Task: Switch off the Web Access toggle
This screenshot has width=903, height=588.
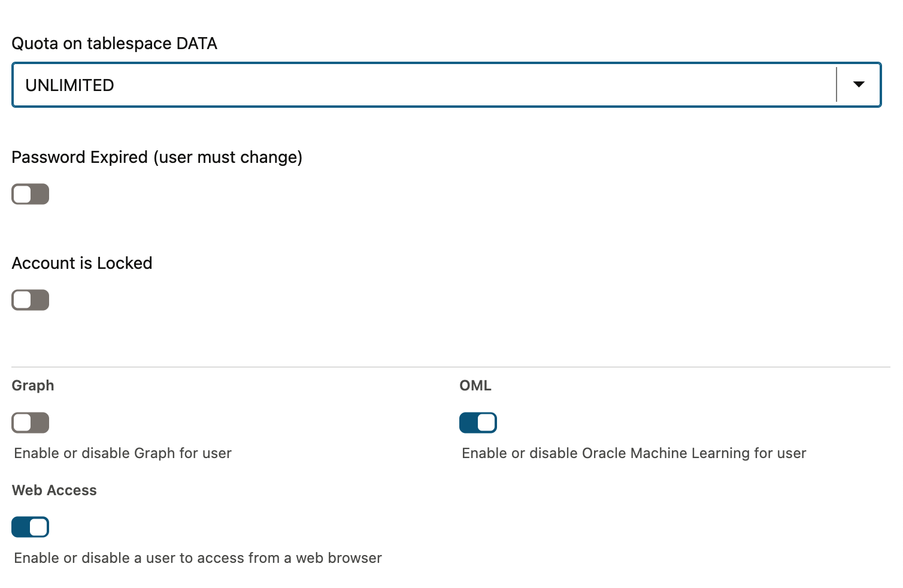Action: (x=31, y=527)
